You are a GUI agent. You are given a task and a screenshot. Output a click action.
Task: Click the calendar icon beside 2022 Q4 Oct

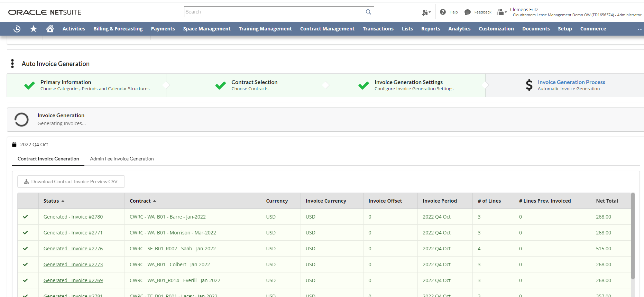click(14, 145)
